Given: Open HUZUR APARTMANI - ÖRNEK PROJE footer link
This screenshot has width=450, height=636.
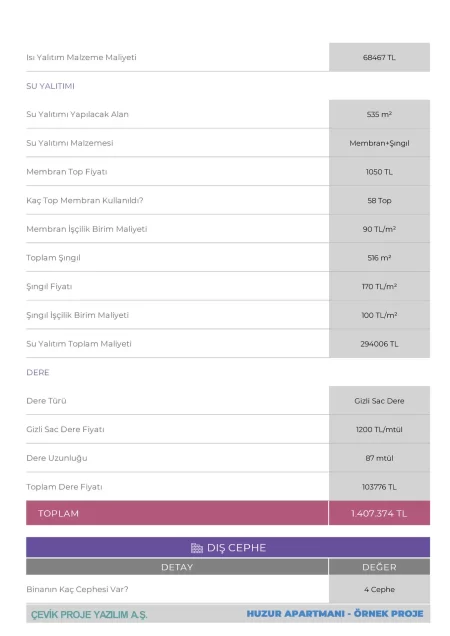Looking at the screenshot, I should click(335, 614).
